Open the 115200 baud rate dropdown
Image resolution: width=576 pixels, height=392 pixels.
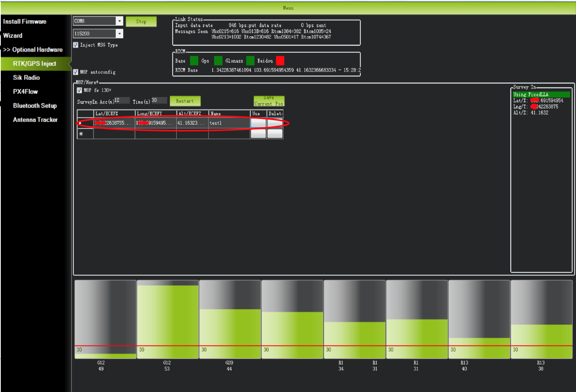point(120,33)
